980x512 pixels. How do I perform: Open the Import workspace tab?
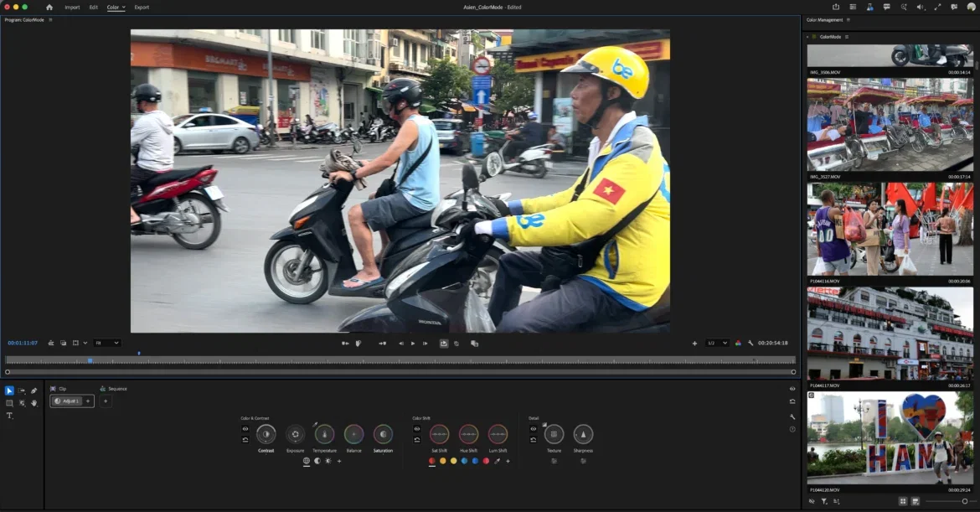click(x=72, y=8)
